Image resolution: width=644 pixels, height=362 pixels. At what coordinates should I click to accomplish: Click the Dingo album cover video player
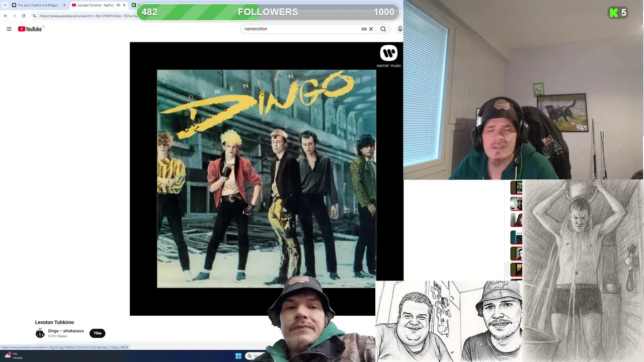point(266,178)
